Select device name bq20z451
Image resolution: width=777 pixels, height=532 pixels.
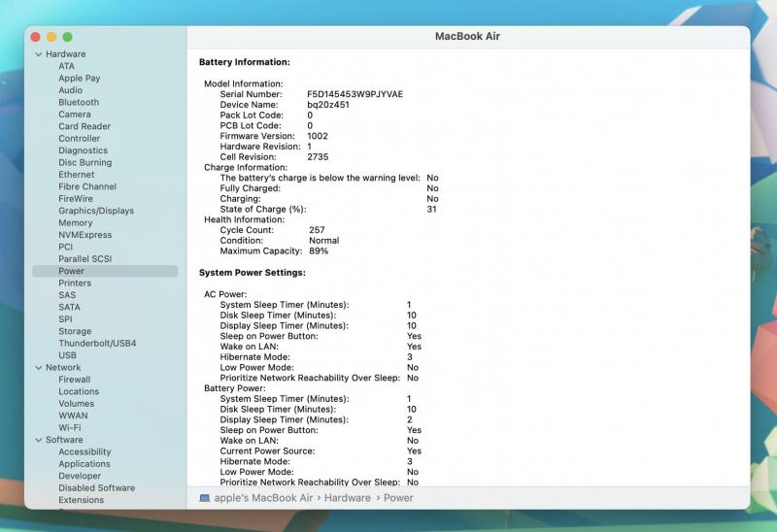pos(328,105)
